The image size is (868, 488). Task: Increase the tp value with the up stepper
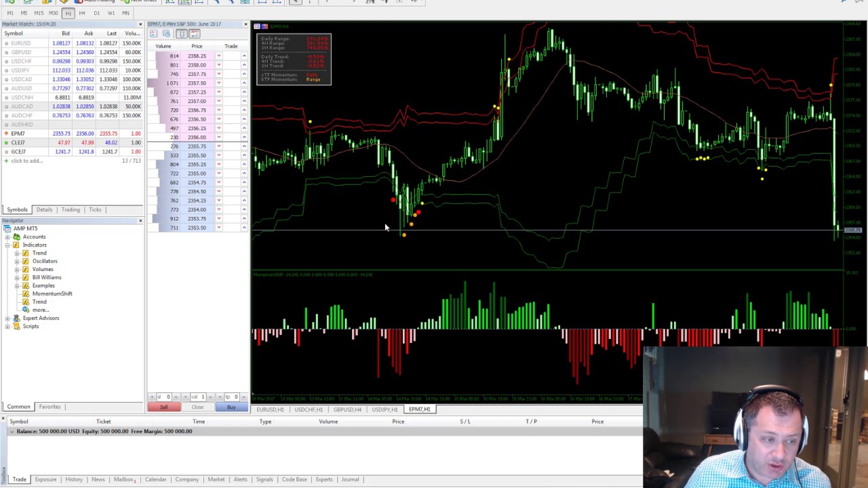tap(243, 396)
